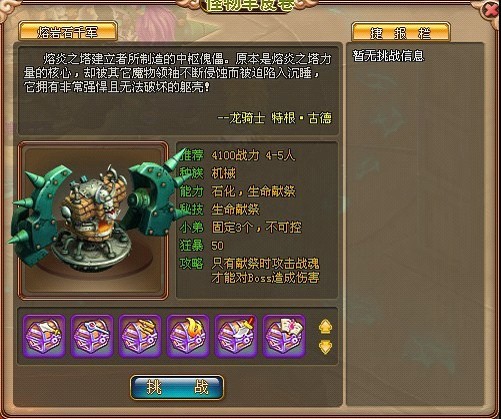Viewport: 501px width, 419px height.
Task: Click the 攻略 strategy label
Action: point(191,264)
